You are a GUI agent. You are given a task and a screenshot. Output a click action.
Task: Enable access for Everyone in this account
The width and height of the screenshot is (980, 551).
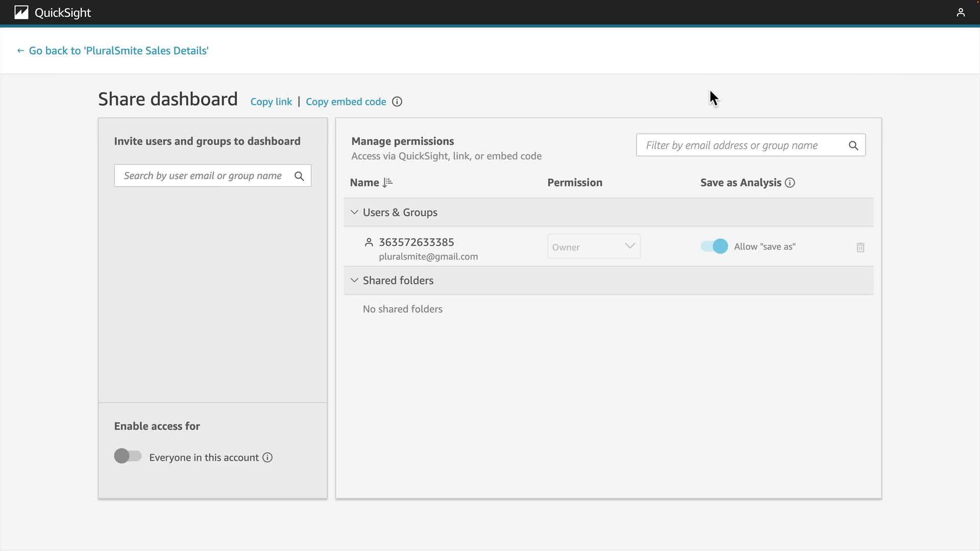[128, 456]
